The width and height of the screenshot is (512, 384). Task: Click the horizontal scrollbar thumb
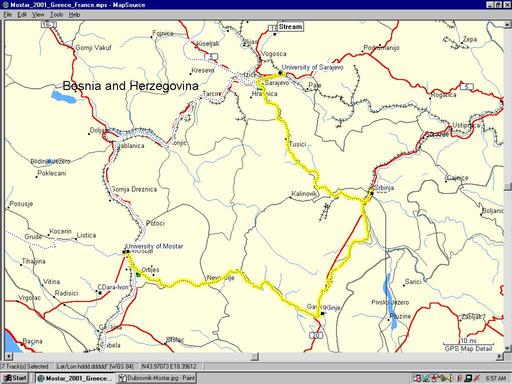255,356
